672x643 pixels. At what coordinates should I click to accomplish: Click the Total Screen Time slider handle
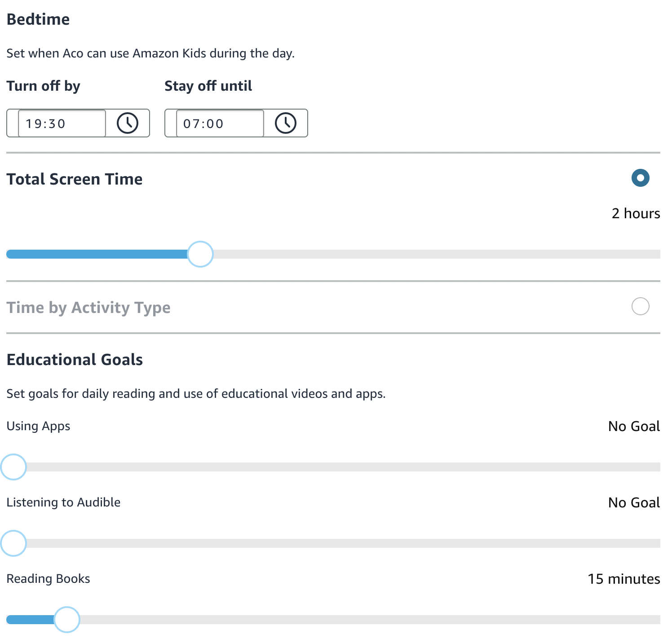(x=200, y=254)
